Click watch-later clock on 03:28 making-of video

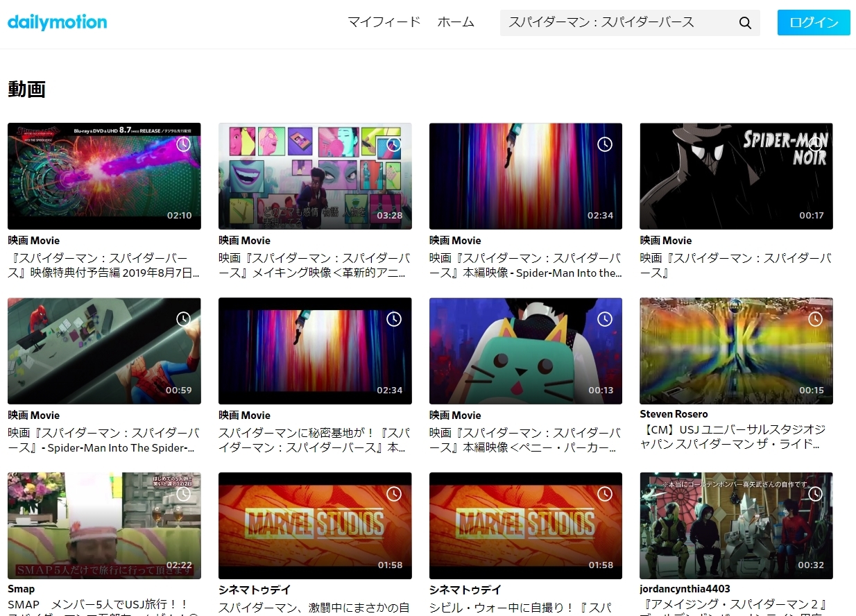tap(394, 144)
